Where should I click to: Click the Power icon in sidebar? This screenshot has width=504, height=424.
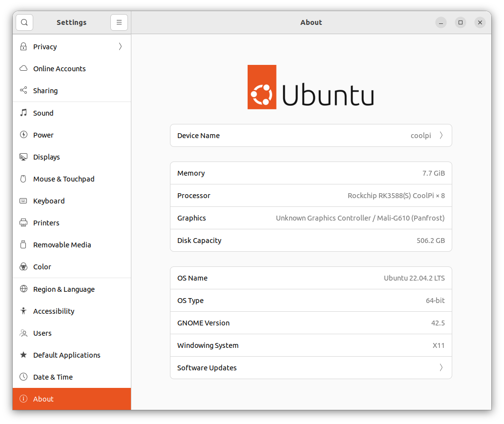pyautogui.click(x=23, y=135)
